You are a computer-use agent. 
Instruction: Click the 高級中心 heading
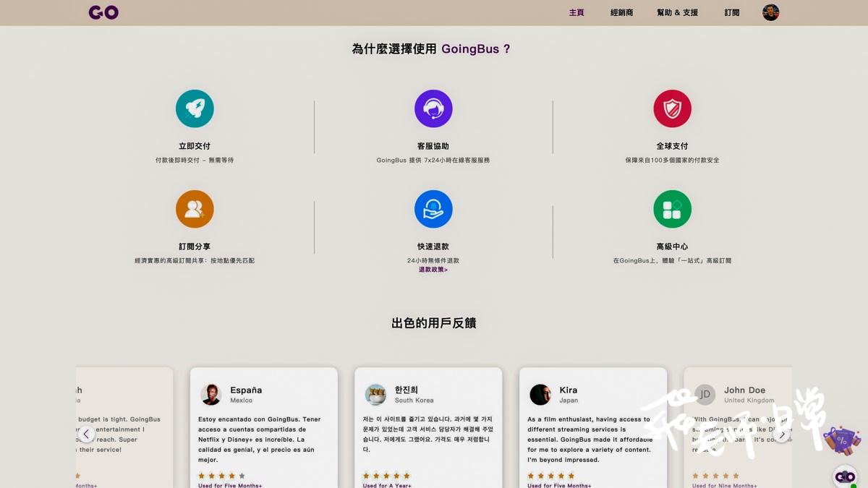(x=672, y=247)
